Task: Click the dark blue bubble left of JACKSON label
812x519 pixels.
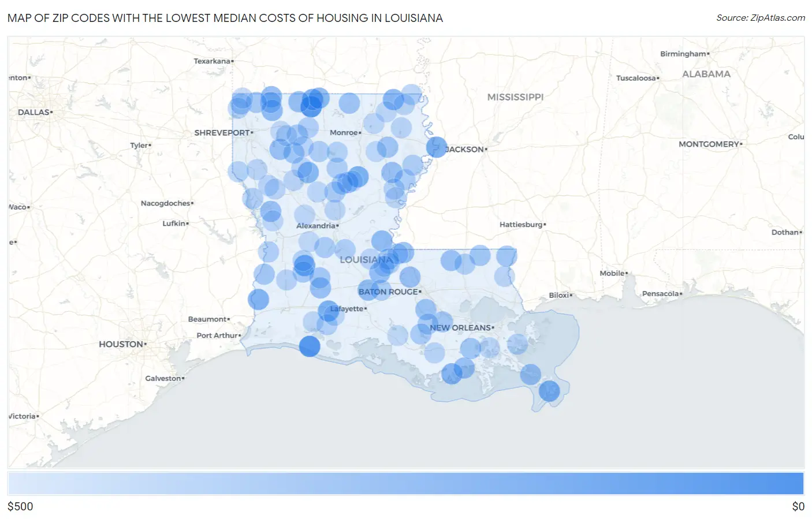Action: click(x=437, y=147)
